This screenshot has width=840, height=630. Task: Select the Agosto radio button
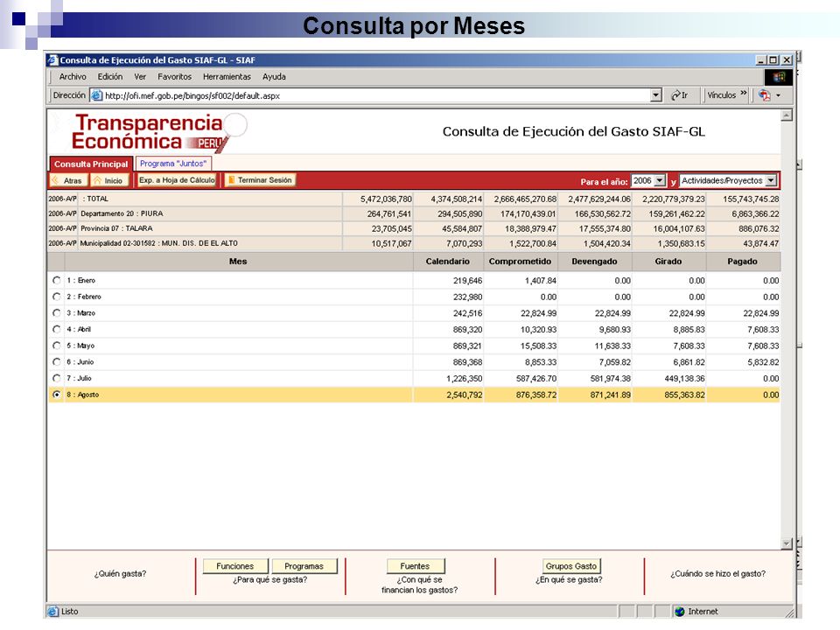pyautogui.click(x=56, y=395)
